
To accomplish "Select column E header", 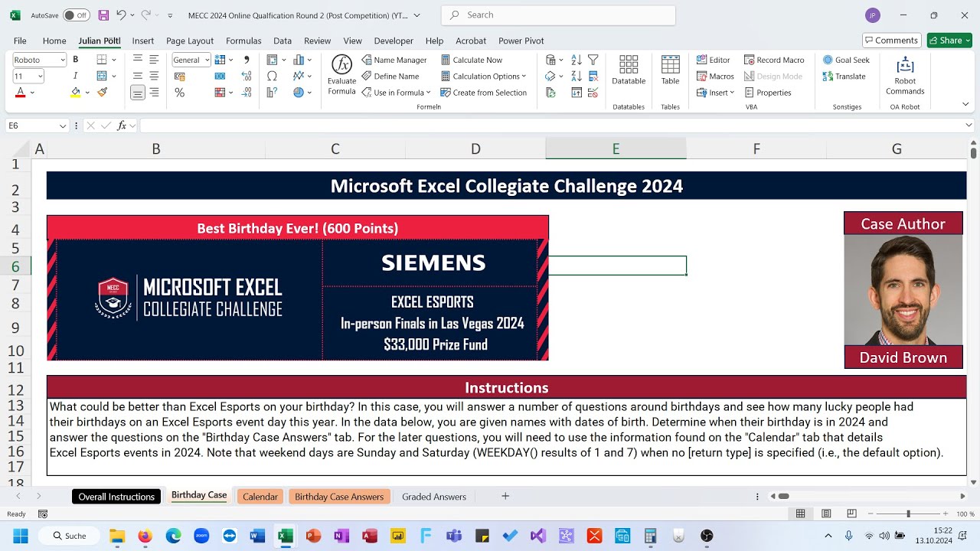I will point(616,149).
